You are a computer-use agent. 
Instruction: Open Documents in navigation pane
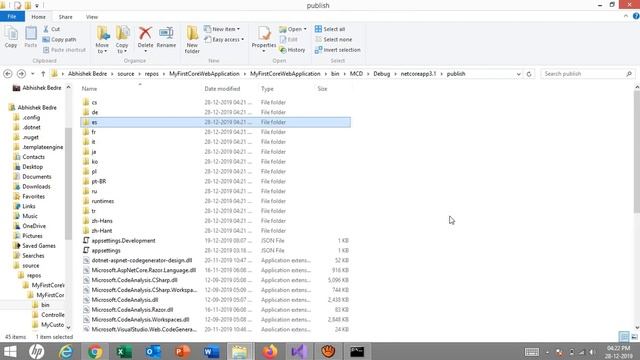pos(36,177)
